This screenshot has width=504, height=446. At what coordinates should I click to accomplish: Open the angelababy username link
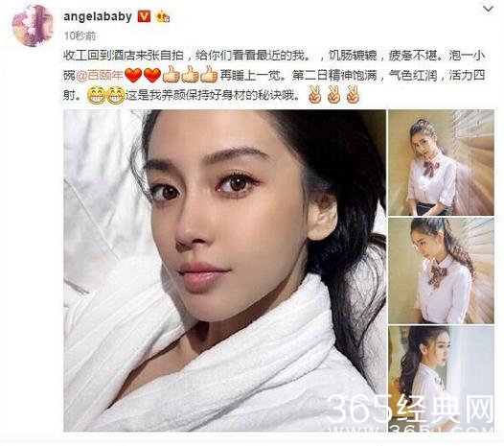point(98,16)
